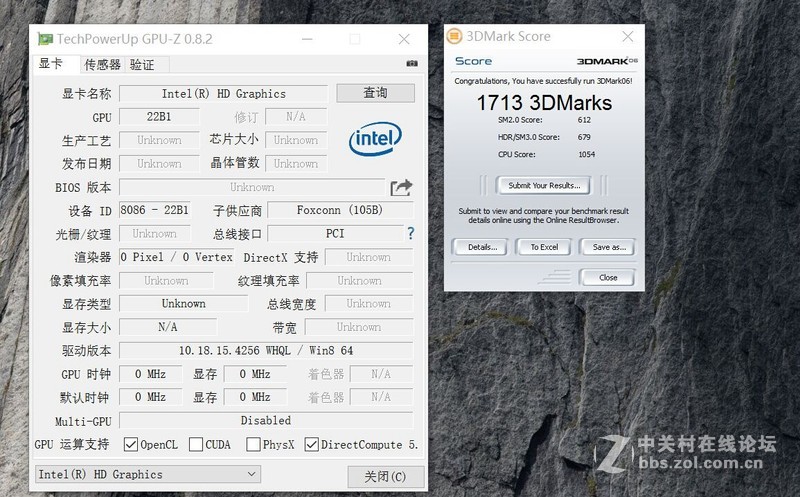Click the driver version text field

point(266,351)
